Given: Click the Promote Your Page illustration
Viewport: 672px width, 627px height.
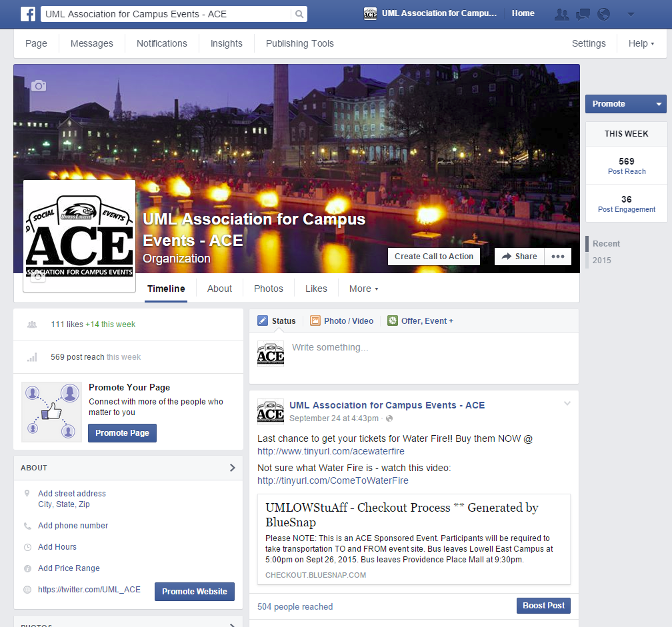Looking at the screenshot, I should 51,412.
